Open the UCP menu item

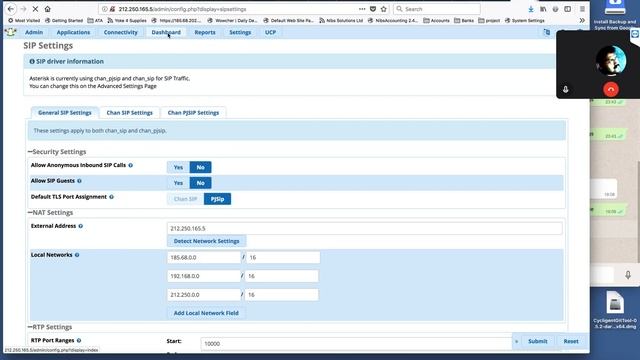pos(270,32)
